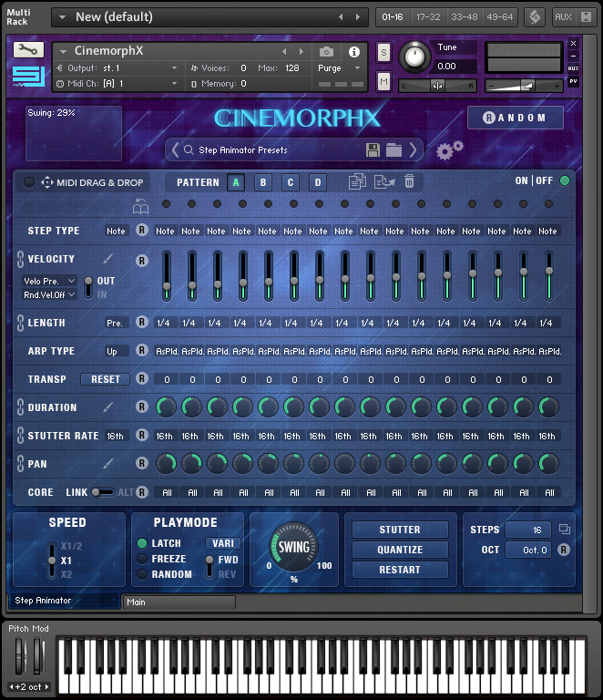The image size is (603, 700).
Task: Open the preset folder icon
Action: [393, 150]
